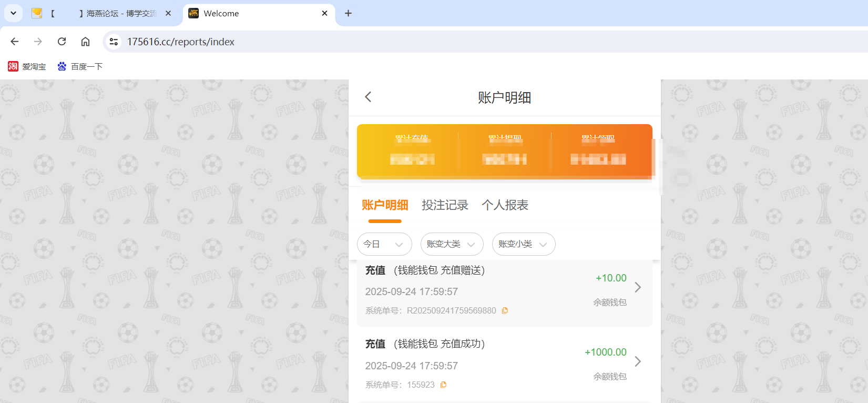This screenshot has width=868, height=403.
Task: Open details arrow for +1000.00 record
Action: (x=638, y=361)
